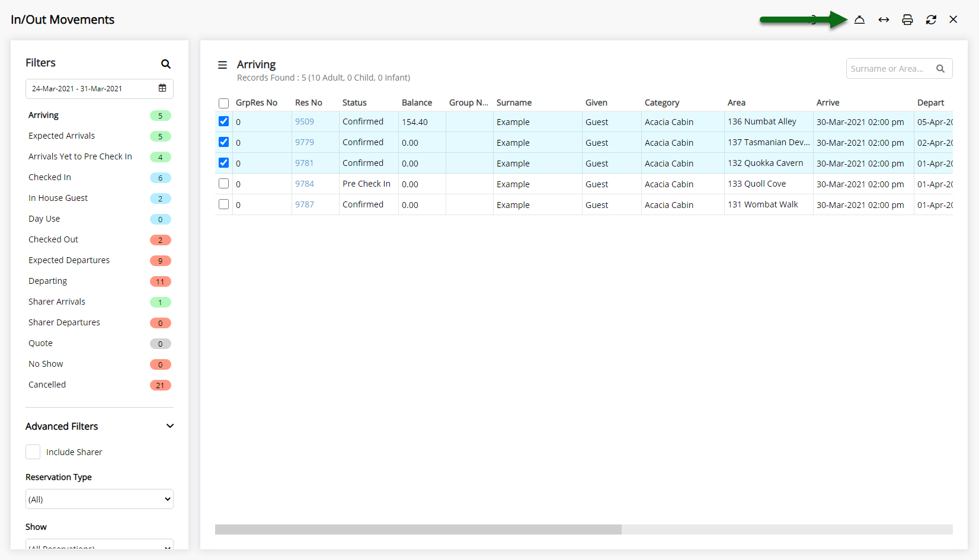Image resolution: width=979 pixels, height=560 pixels.
Task: Open reservation number 9787 link
Action: coord(305,204)
